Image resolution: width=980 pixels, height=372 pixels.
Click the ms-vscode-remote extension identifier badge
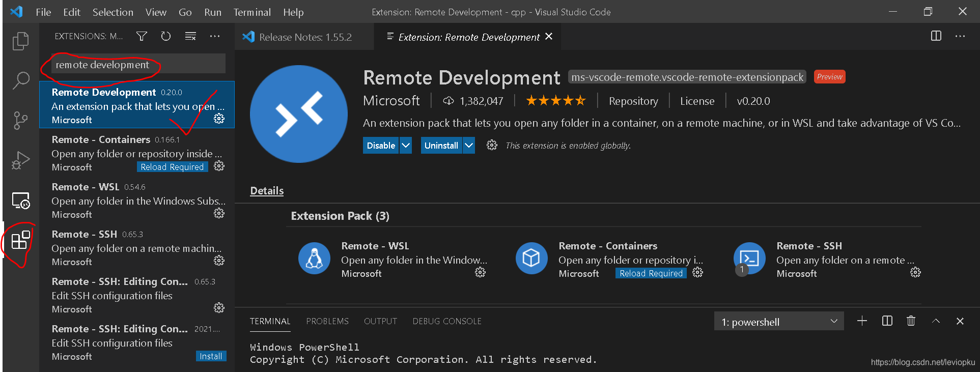(x=687, y=77)
